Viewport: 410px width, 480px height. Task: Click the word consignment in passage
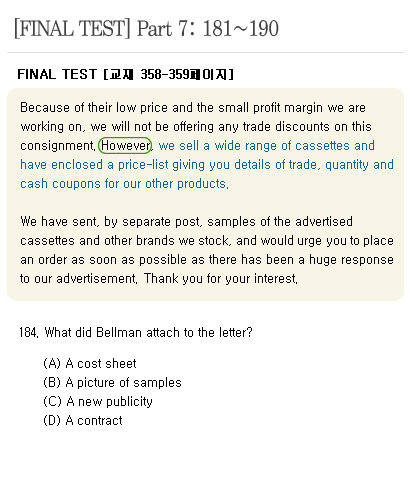(x=58, y=146)
